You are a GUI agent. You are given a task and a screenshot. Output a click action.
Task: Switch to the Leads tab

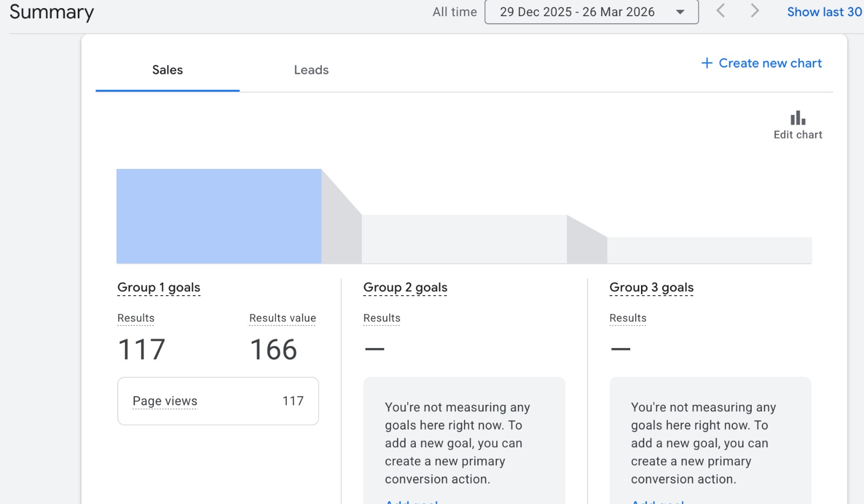[x=311, y=70]
